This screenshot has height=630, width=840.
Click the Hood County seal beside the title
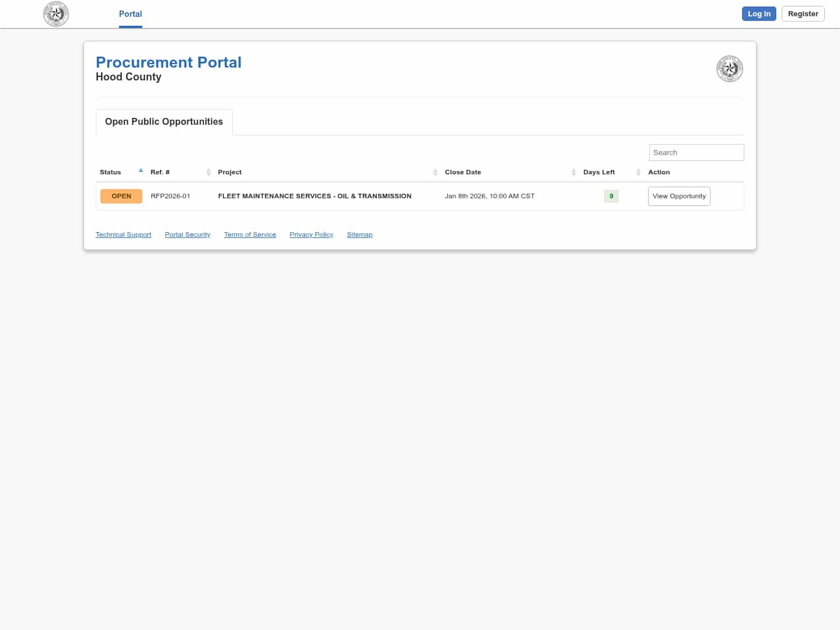(x=730, y=69)
